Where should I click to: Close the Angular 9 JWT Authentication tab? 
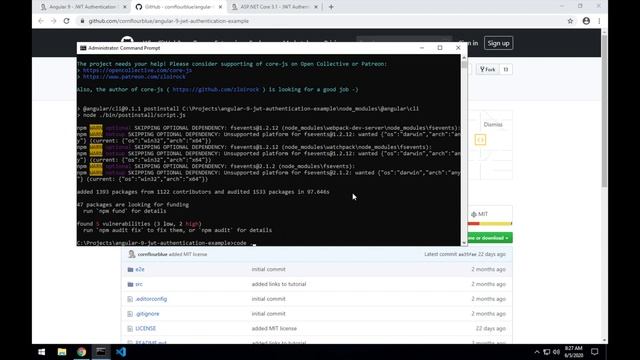coord(125,7)
